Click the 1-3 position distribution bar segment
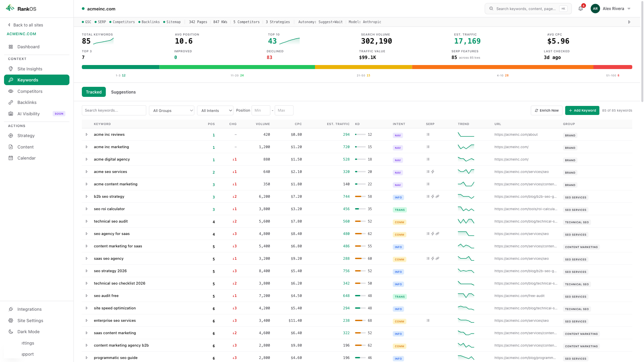Screen dimensions: 644x362 tap(120, 67)
